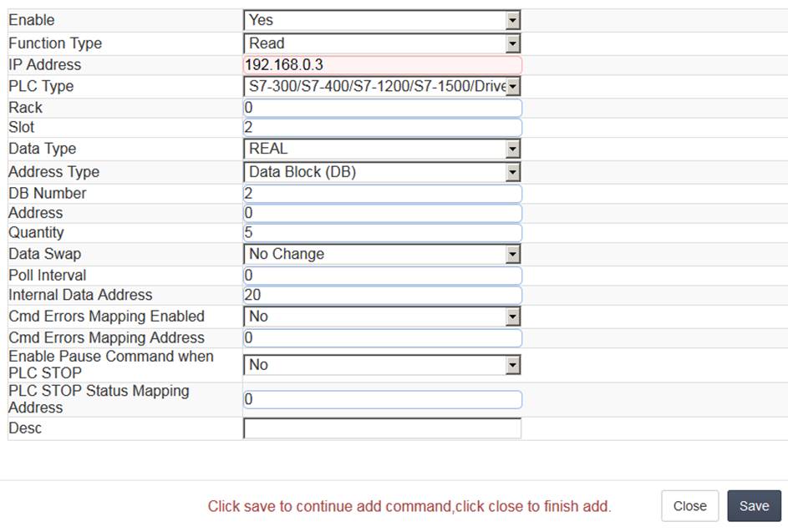Viewport: 788px width, 532px height.
Task: Select the Slot input field
Action: [383, 128]
